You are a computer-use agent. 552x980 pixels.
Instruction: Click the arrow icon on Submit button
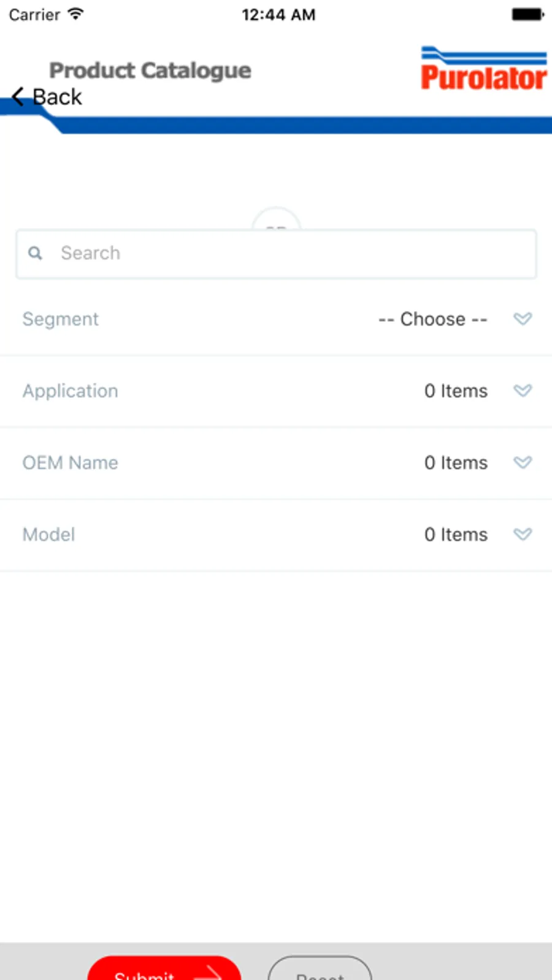pos(212,972)
